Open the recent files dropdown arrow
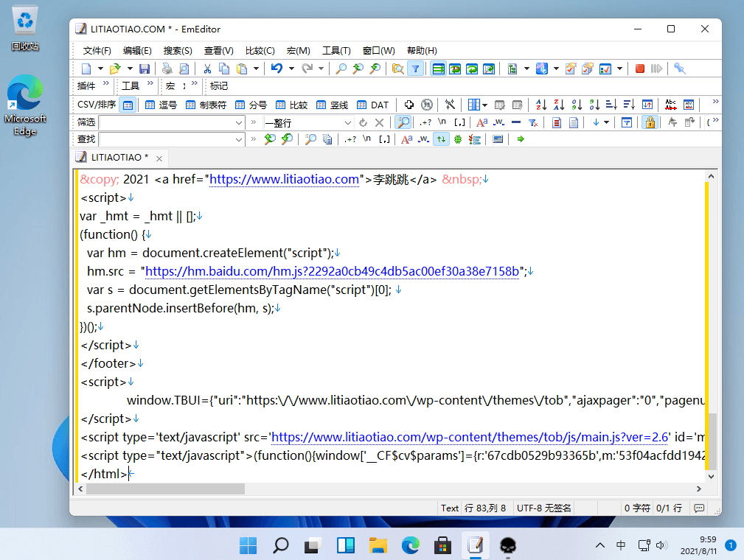This screenshot has width=744, height=560. tap(130, 69)
